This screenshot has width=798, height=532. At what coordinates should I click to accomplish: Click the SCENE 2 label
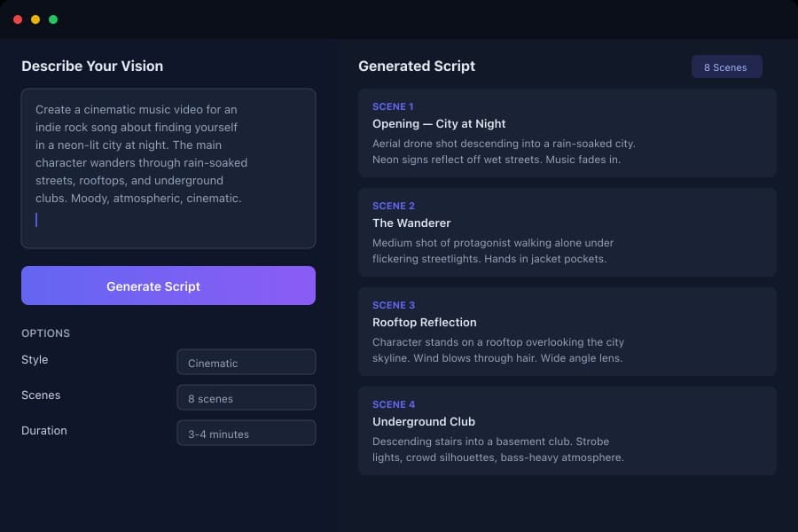pyautogui.click(x=393, y=206)
